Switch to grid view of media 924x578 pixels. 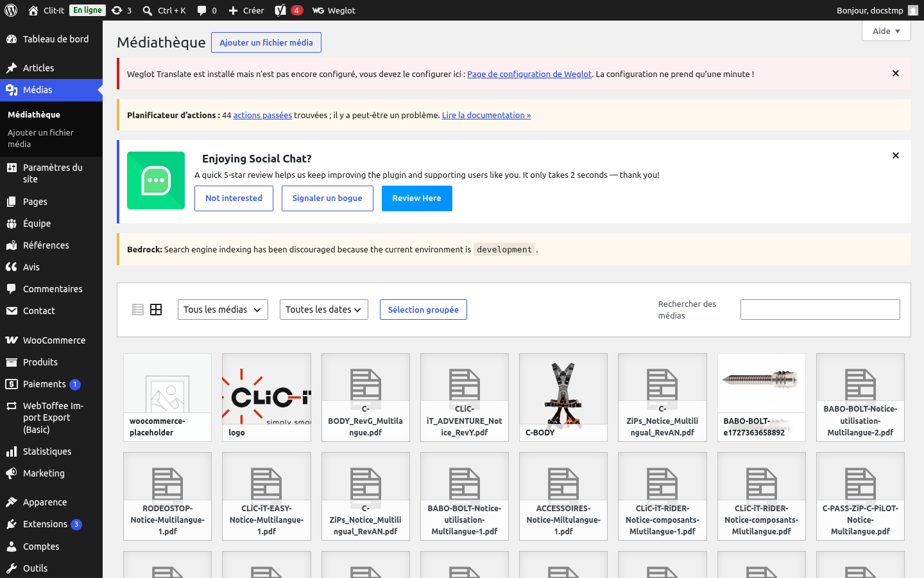(156, 310)
